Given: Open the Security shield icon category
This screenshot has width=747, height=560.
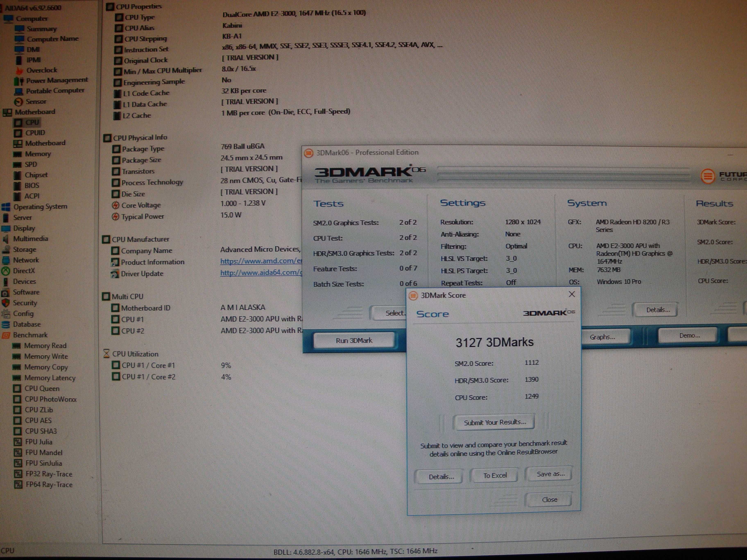Looking at the screenshot, I should tap(6, 303).
